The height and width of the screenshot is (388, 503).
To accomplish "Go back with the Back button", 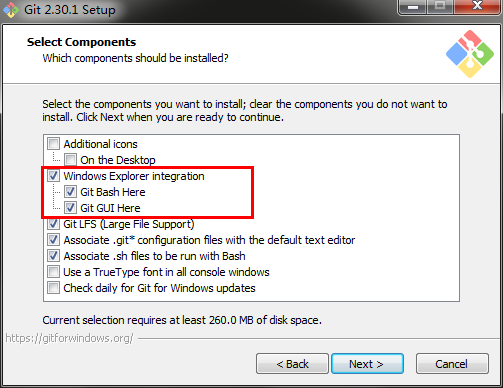I will pyautogui.click(x=292, y=364).
